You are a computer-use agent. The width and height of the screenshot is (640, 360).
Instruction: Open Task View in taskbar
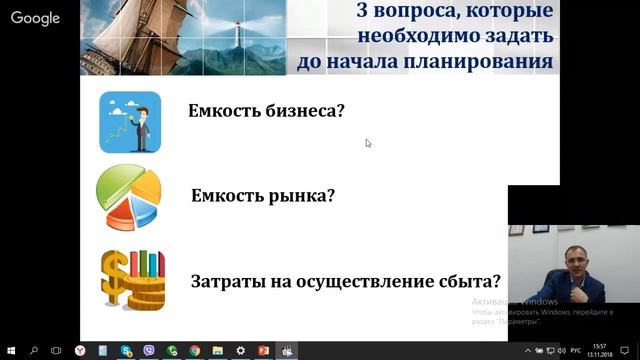click(x=56, y=351)
